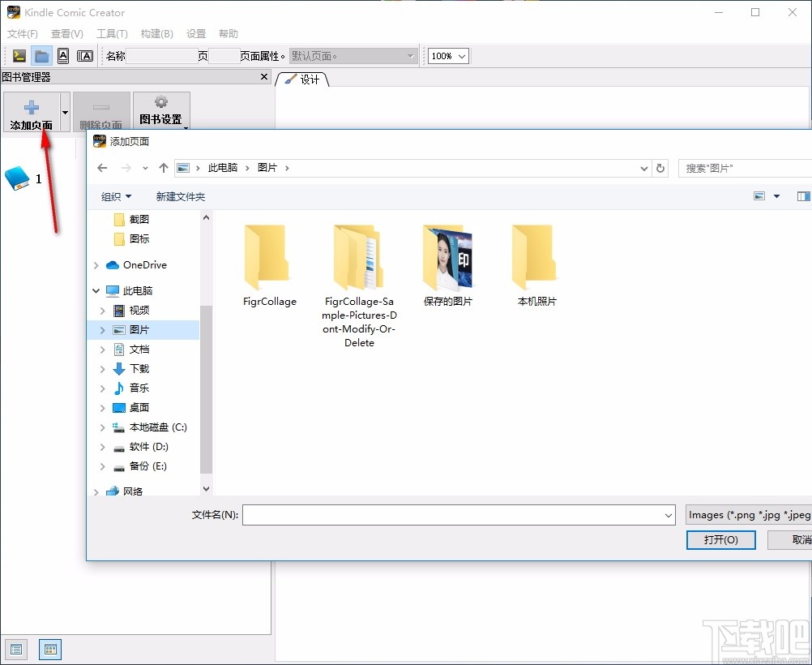Viewport: 812px width, 665px height.
Task: Click the 搜索"图片" search box
Action: pos(746,168)
